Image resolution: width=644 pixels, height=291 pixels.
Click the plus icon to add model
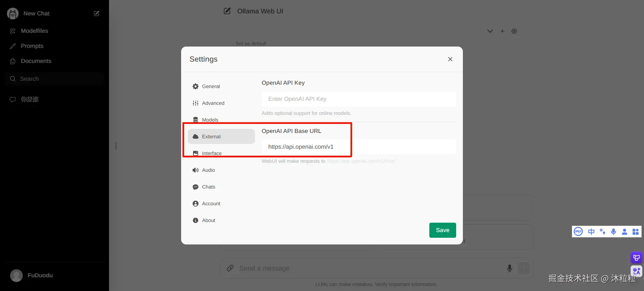click(x=502, y=31)
